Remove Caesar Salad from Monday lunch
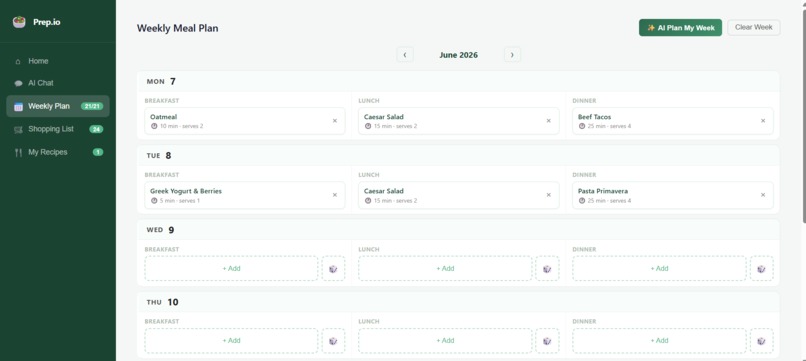 click(x=548, y=121)
